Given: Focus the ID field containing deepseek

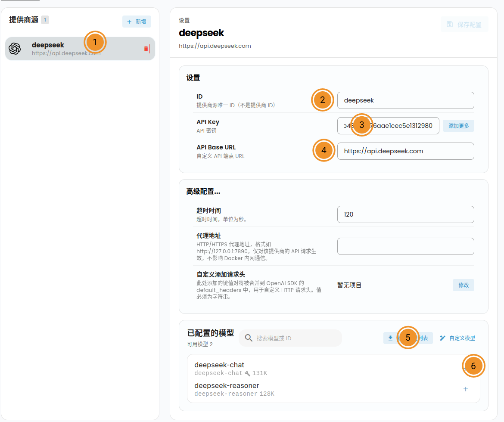Looking at the screenshot, I should point(405,100).
